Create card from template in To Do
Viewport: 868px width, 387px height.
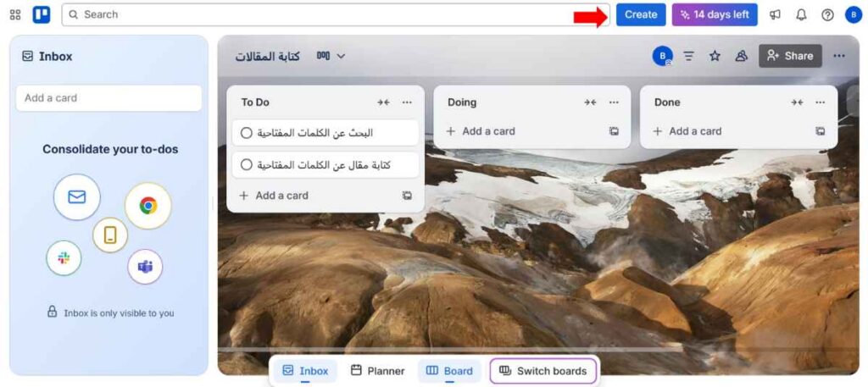coord(407,195)
